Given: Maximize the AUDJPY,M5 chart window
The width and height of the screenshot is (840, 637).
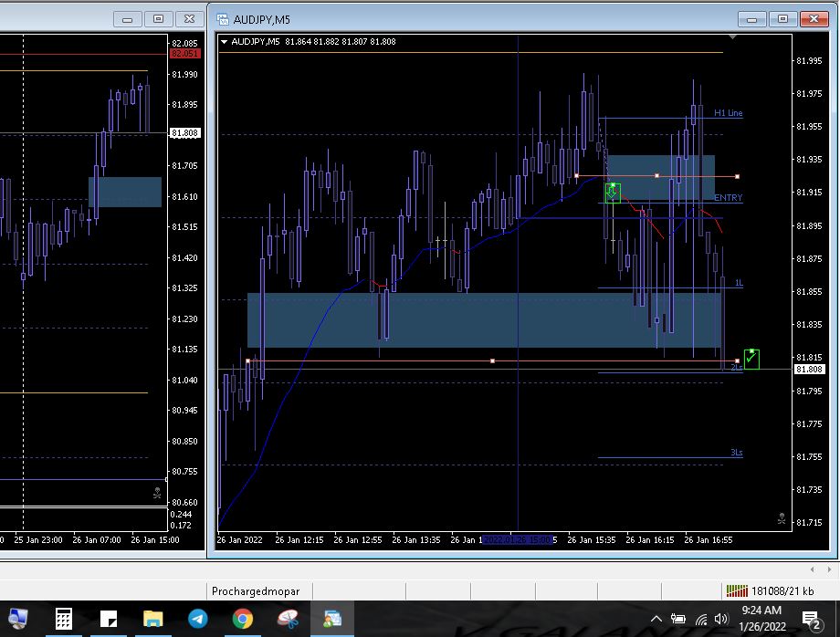Looking at the screenshot, I should point(782,18).
